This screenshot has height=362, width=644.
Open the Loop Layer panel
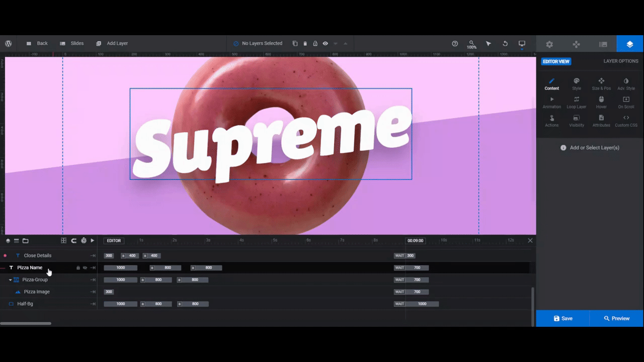coord(577,103)
